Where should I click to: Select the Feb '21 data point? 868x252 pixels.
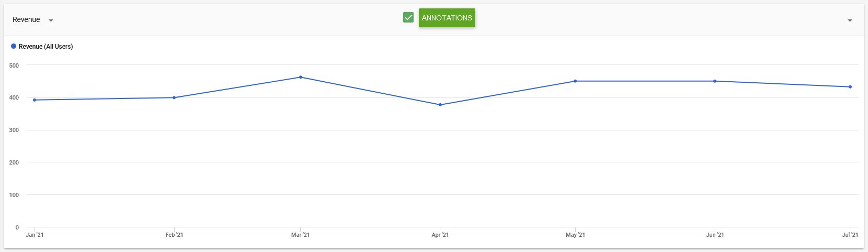pyautogui.click(x=174, y=97)
